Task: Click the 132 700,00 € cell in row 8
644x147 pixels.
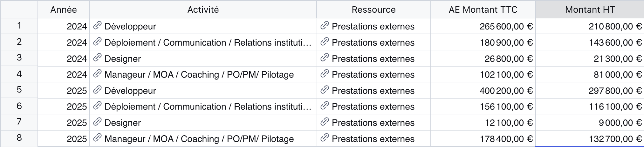Action: [590, 138]
